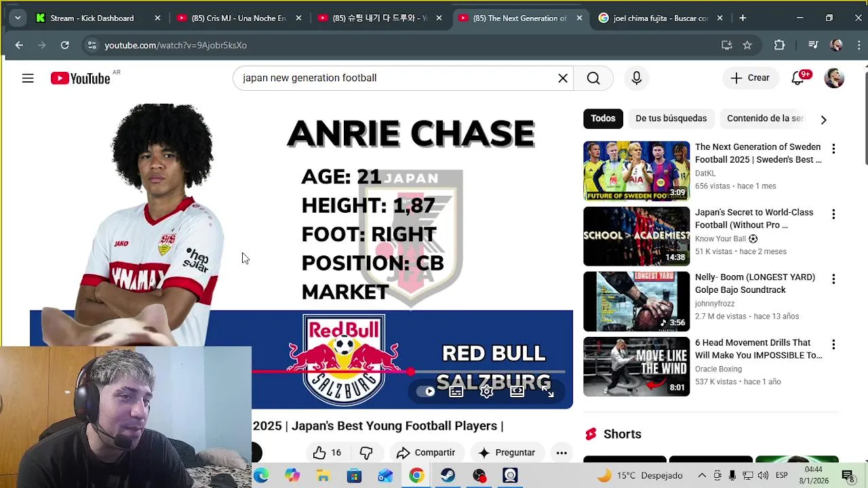Go to the YouTube home logo
The width and height of the screenshot is (868, 488).
pos(80,79)
